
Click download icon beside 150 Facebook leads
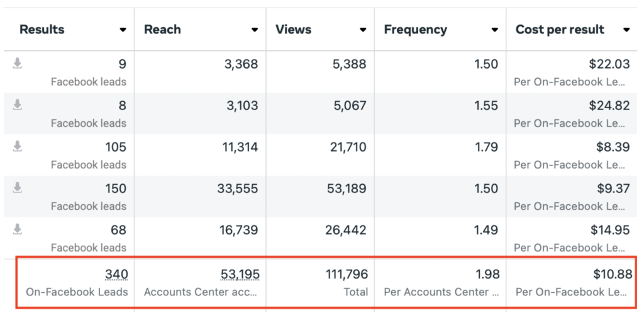[x=18, y=188]
